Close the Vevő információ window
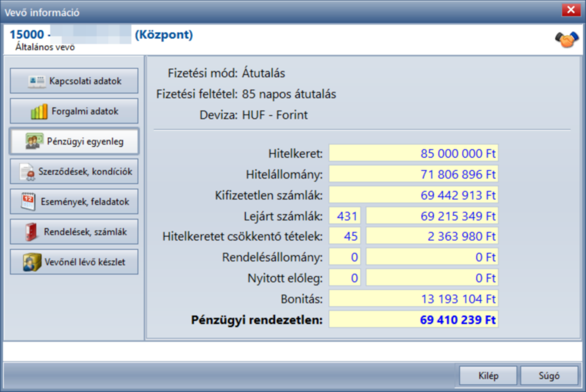This screenshot has width=586, height=392. click(571, 10)
